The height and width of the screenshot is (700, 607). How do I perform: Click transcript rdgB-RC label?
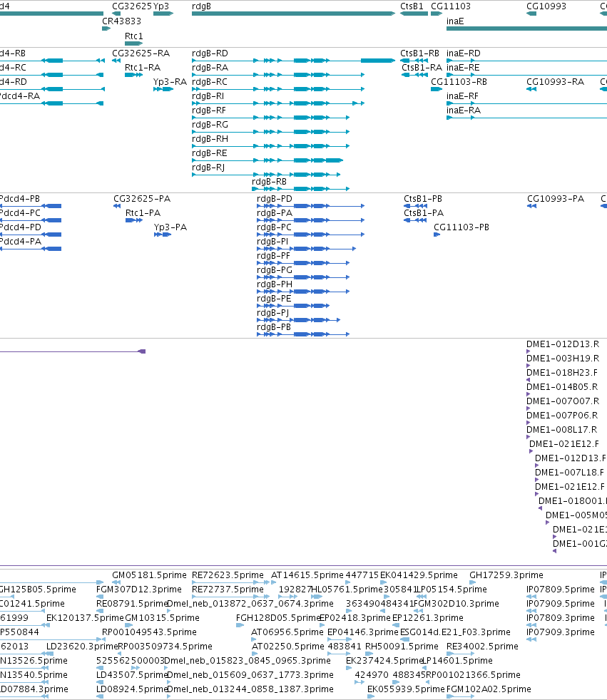click(210, 82)
